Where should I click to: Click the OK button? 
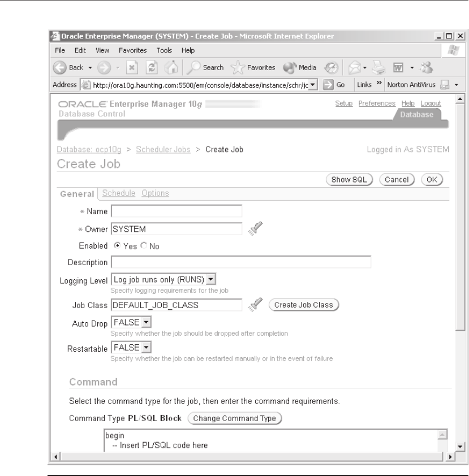click(432, 180)
